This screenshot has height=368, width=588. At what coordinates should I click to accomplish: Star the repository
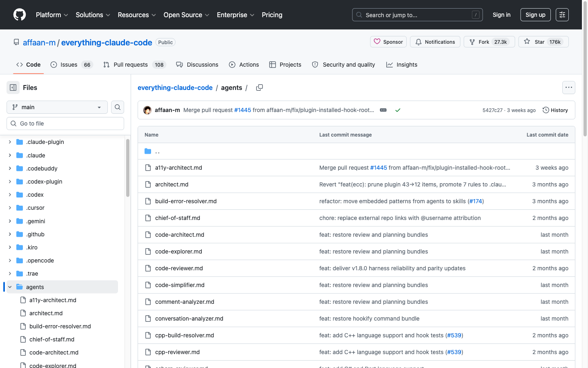[543, 42]
